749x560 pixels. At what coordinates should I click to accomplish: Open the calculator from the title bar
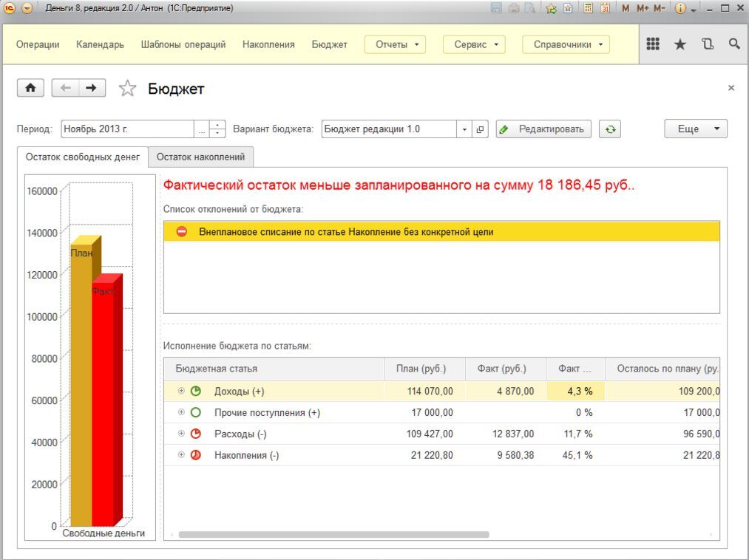(589, 8)
